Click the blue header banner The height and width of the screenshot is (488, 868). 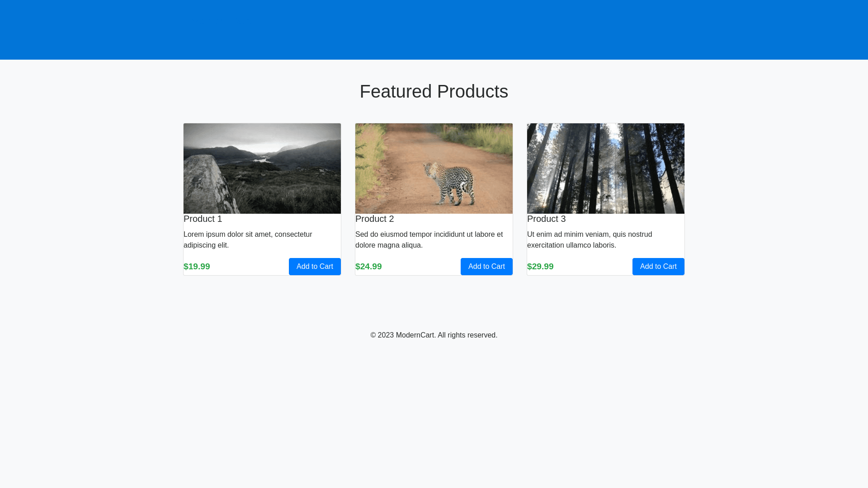(x=434, y=30)
